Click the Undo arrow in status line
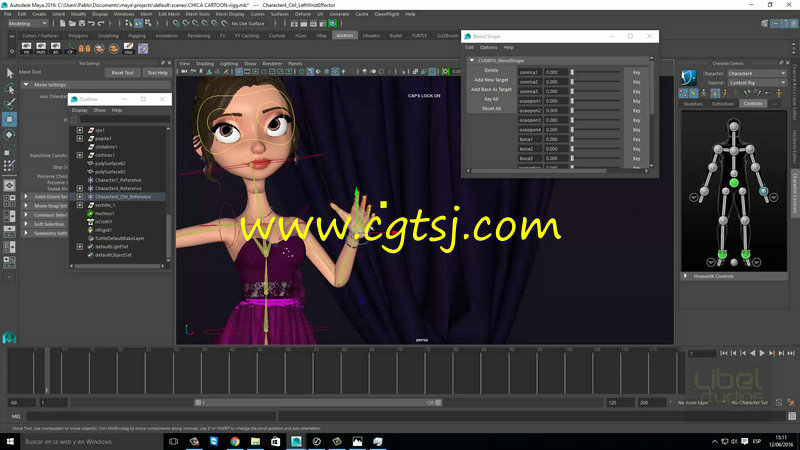Screen dimensions: 800x450 pyautogui.click(x=91, y=23)
